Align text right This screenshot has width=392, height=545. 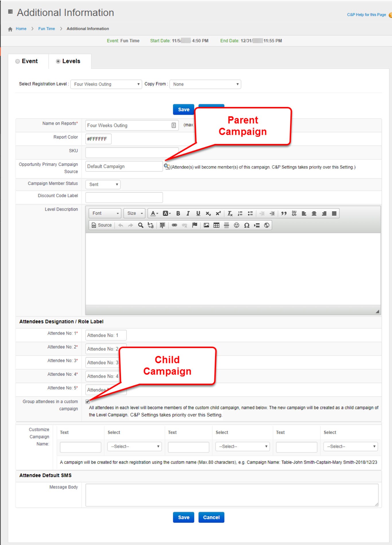[324, 213]
